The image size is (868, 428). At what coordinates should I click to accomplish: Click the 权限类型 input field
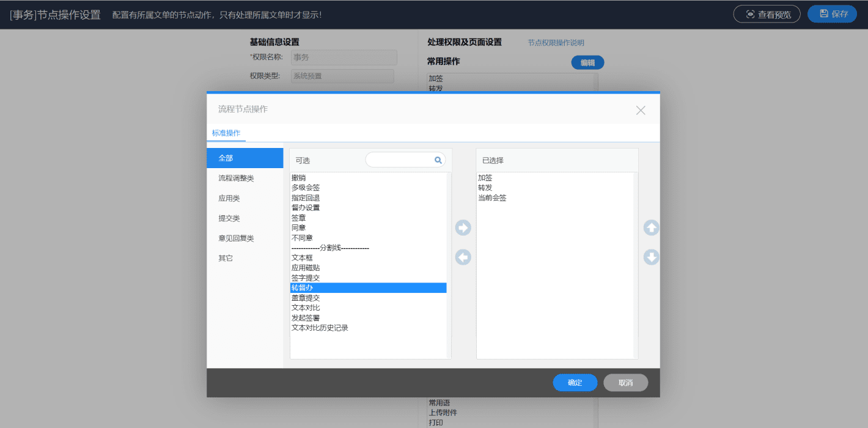pos(342,76)
